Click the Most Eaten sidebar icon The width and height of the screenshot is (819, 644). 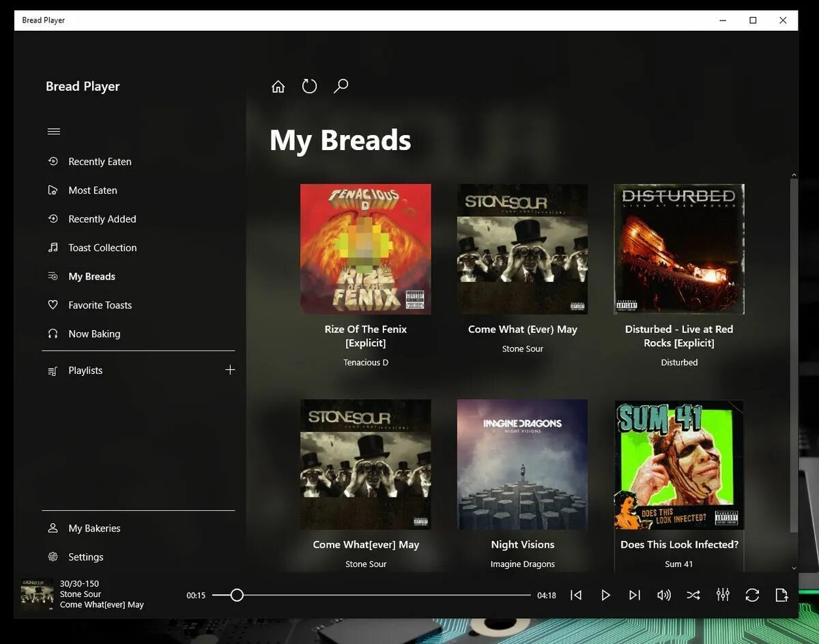coord(53,190)
